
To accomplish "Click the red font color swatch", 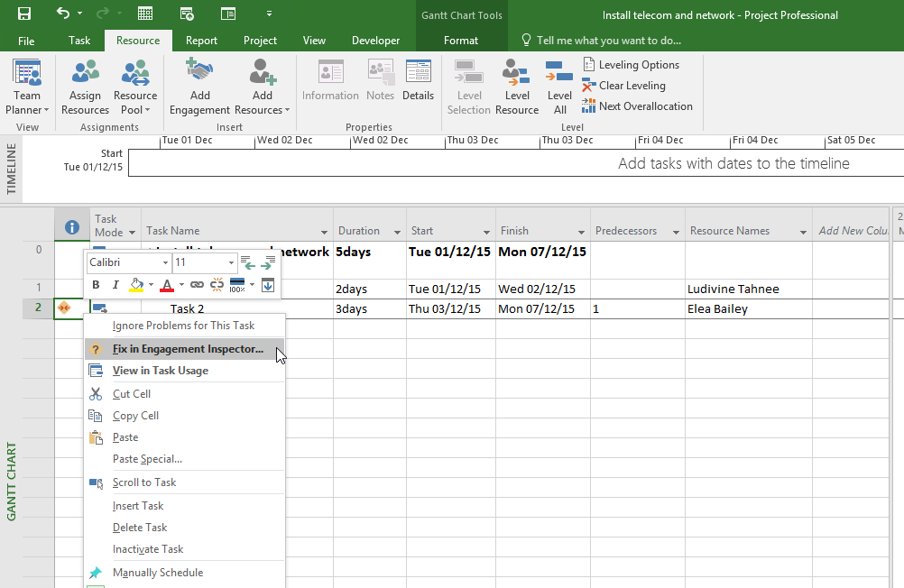I will tap(166, 285).
